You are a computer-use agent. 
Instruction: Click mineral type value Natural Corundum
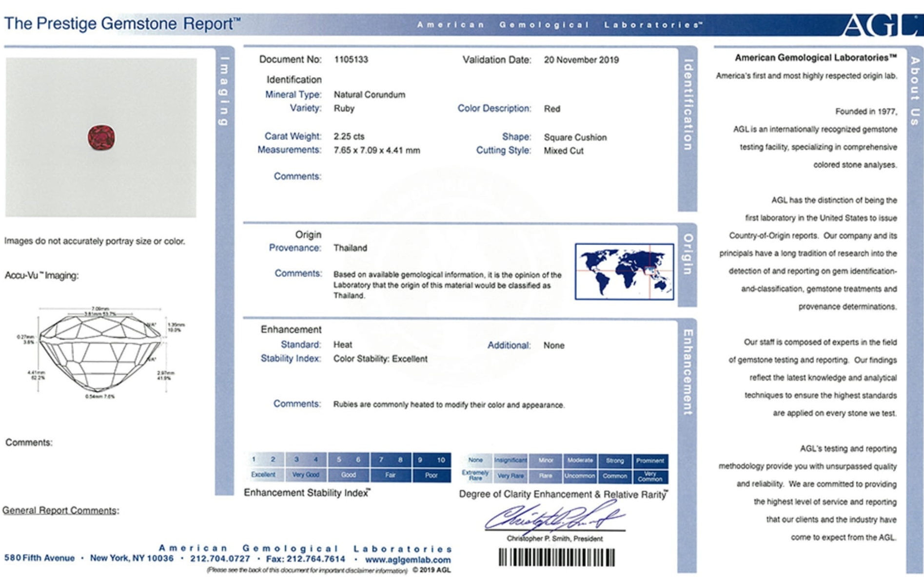tap(370, 95)
